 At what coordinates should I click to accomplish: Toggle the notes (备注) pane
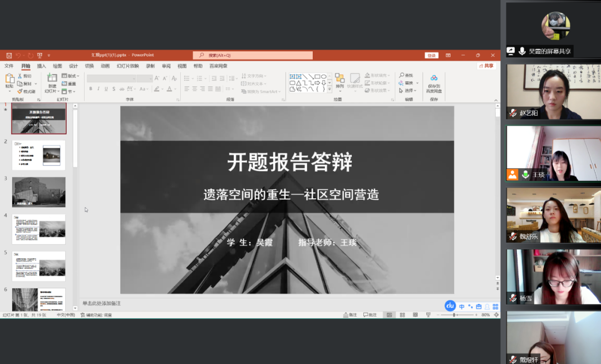coord(350,315)
